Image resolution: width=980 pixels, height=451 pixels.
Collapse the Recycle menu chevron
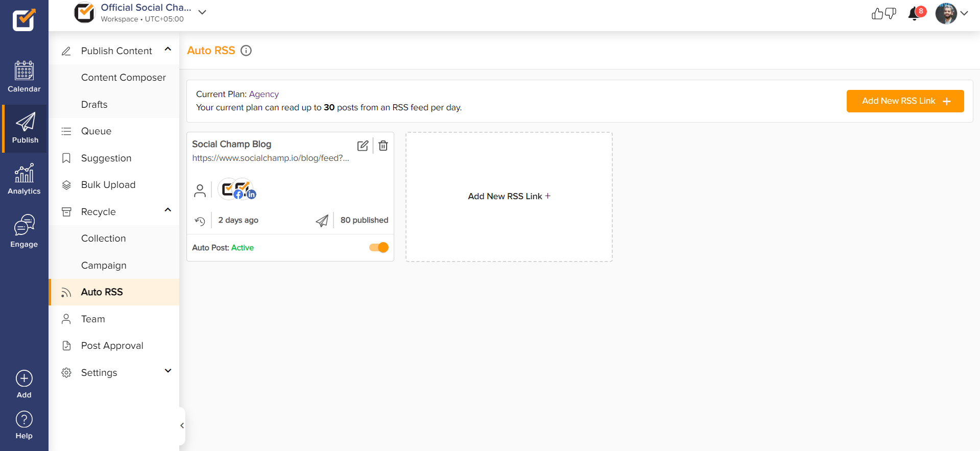click(168, 210)
